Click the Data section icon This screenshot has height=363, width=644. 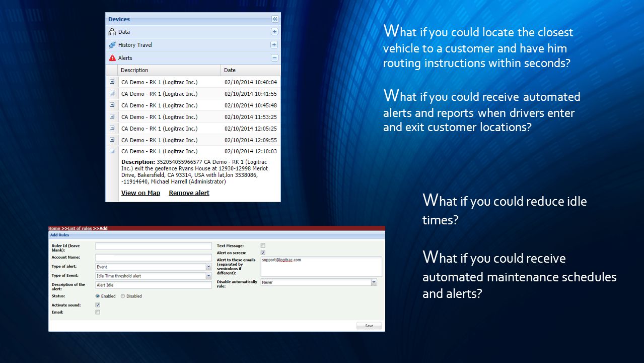coord(112,32)
